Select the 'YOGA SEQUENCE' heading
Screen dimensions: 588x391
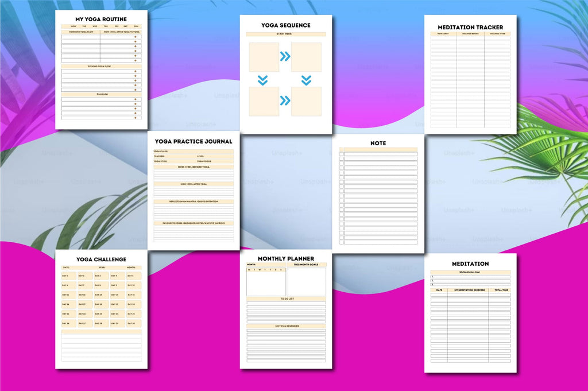(x=286, y=25)
